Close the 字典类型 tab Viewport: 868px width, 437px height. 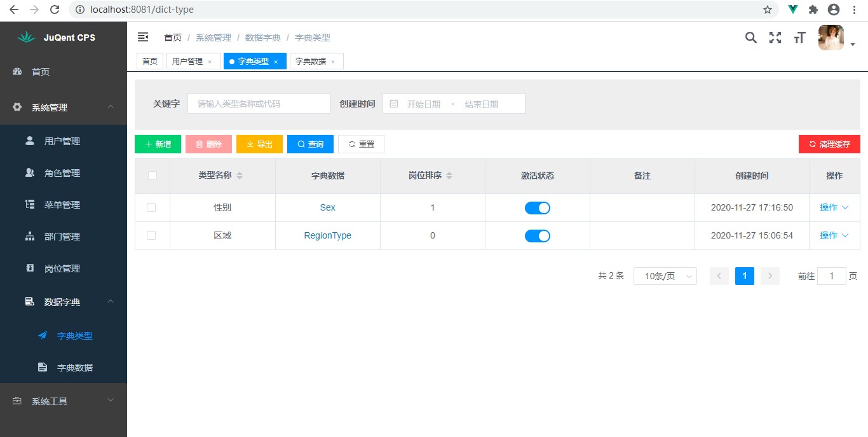coord(276,62)
